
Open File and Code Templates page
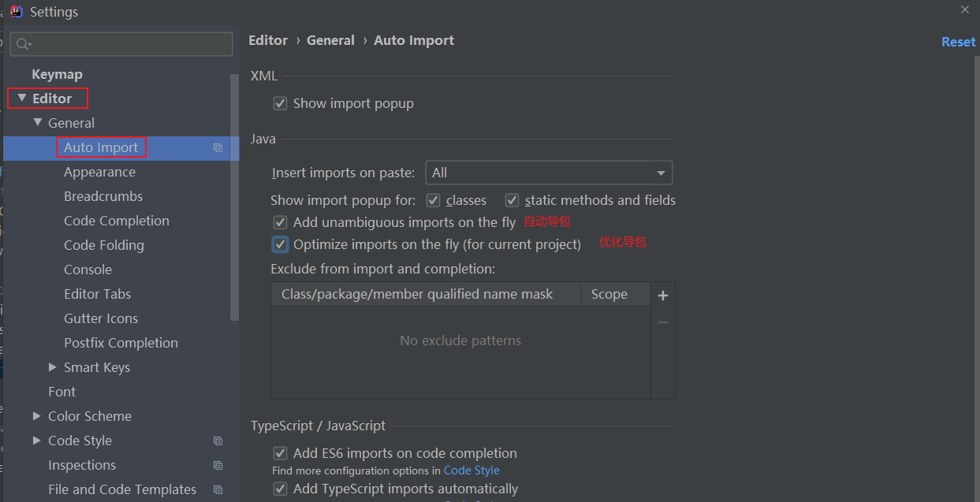point(122,489)
